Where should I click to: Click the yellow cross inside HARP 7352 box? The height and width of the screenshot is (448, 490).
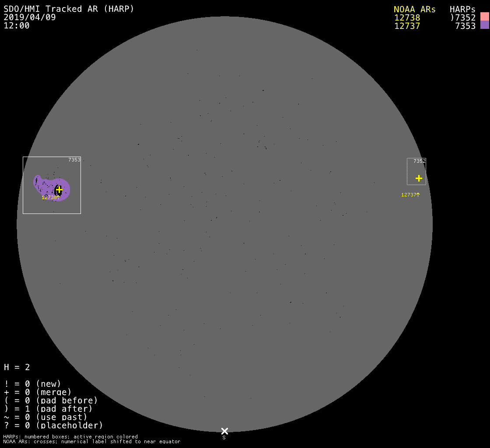419,178
